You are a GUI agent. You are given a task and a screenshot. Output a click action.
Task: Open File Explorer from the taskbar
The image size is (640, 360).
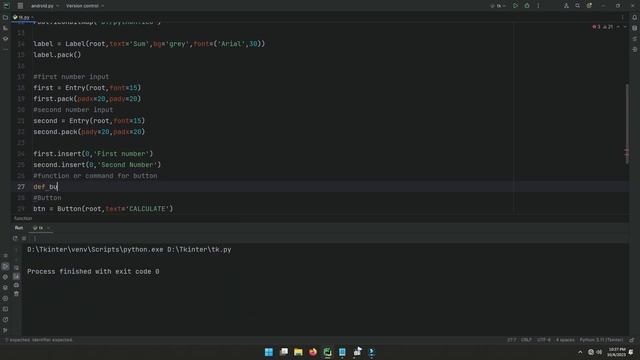(298, 352)
